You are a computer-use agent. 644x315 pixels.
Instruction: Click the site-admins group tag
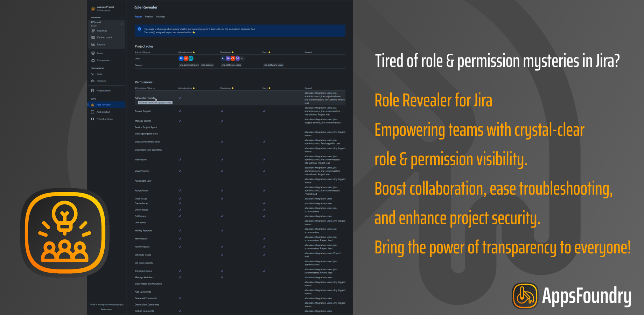click(207, 65)
